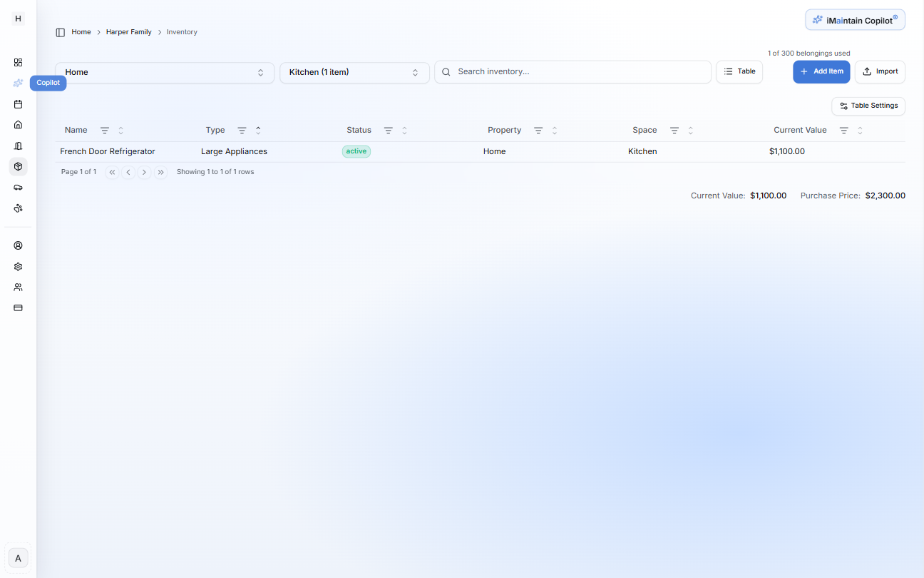The width and height of the screenshot is (924, 578).
Task: Open iMaintain Copilot assistant
Action: (854, 19)
